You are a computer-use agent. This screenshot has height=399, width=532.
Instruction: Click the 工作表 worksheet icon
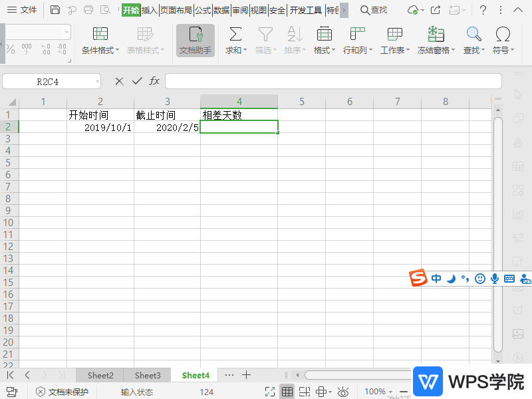click(394, 34)
